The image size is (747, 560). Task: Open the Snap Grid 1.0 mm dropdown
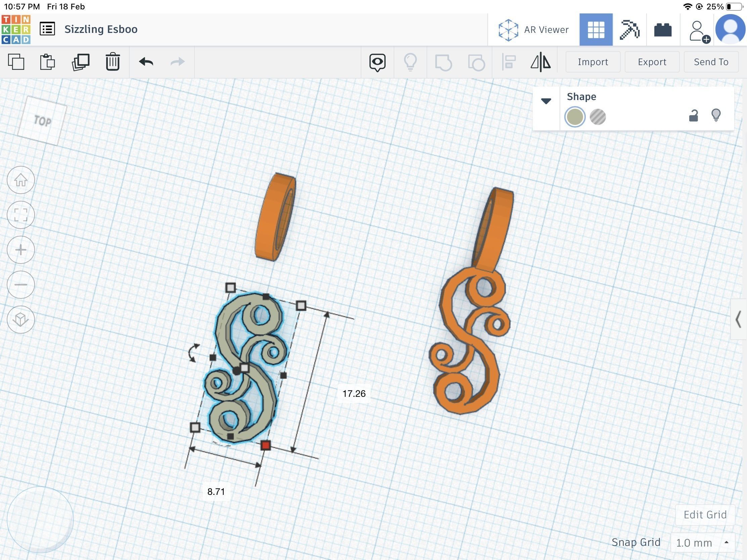coord(702,543)
